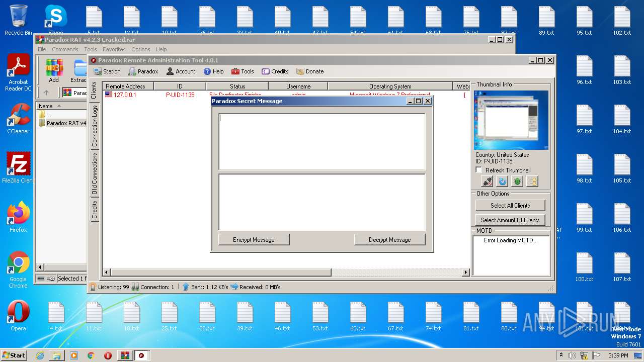Viewport: 644px width, 362px height.
Task: Click the P-UID-1135 ID cell
Action: [x=180, y=95]
